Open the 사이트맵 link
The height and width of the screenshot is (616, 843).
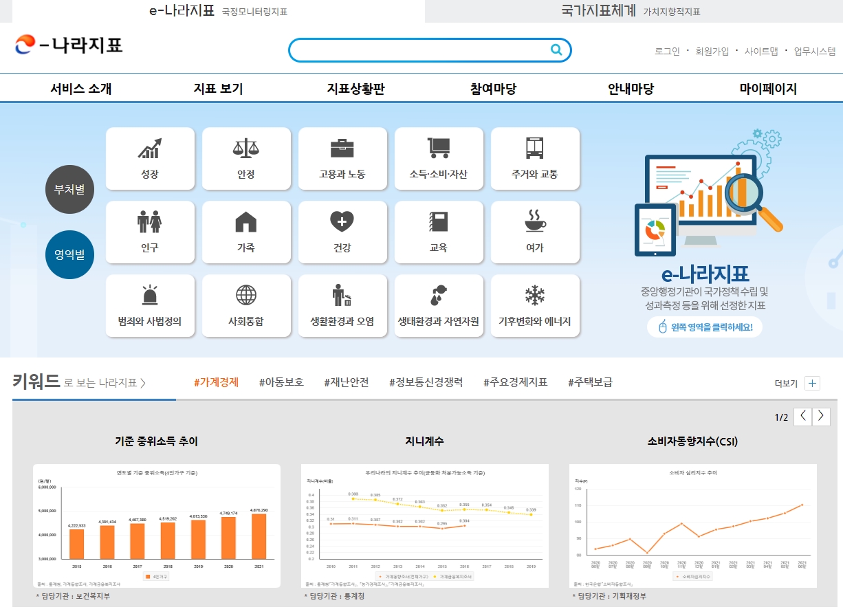click(x=761, y=51)
